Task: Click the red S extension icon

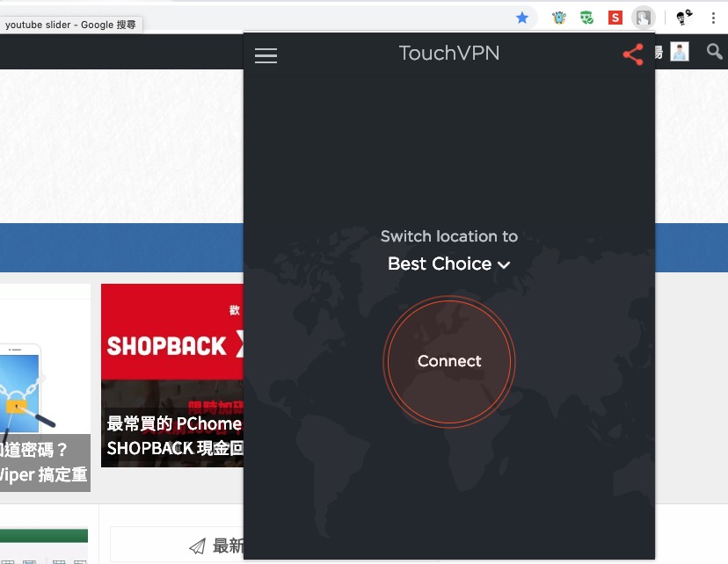Action: point(615,18)
